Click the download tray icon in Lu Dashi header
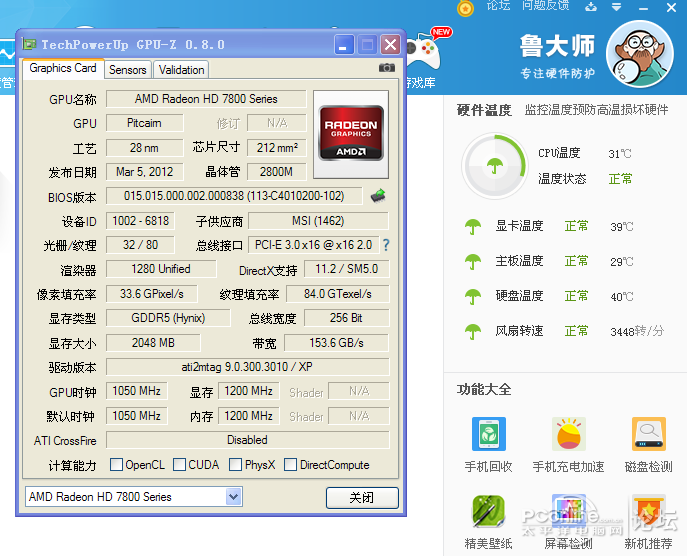This screenshot has width=687, height=556. (591, 7)
